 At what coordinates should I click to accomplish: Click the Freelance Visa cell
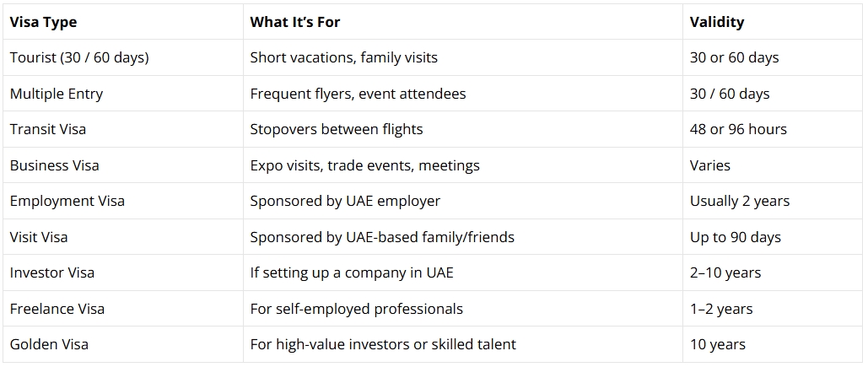tap(57, 309)
